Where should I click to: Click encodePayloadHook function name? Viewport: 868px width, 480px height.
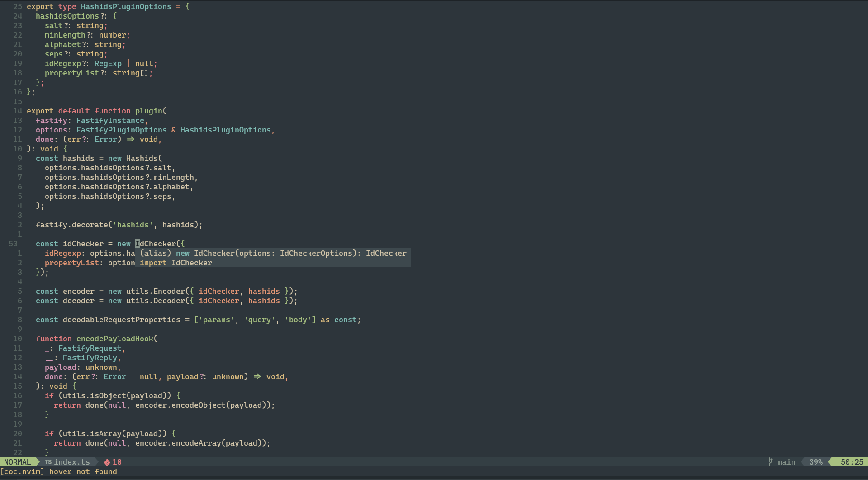point(115,339)
